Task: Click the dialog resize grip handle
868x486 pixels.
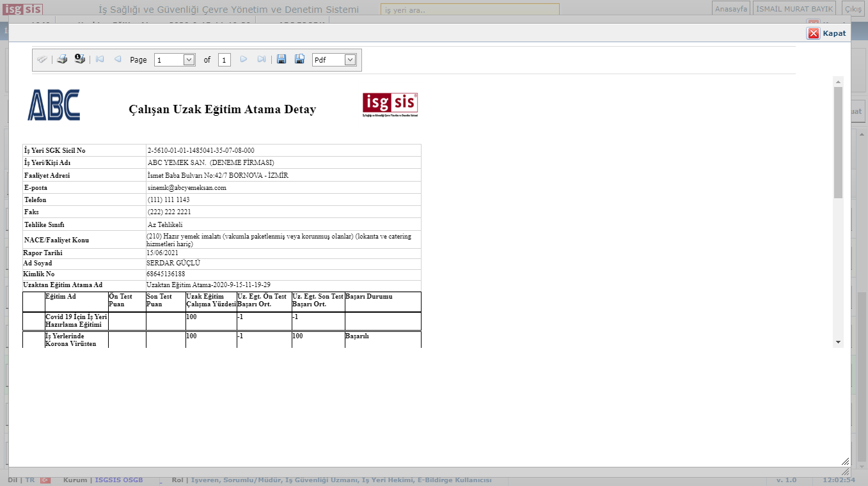Action: [845, 462]
